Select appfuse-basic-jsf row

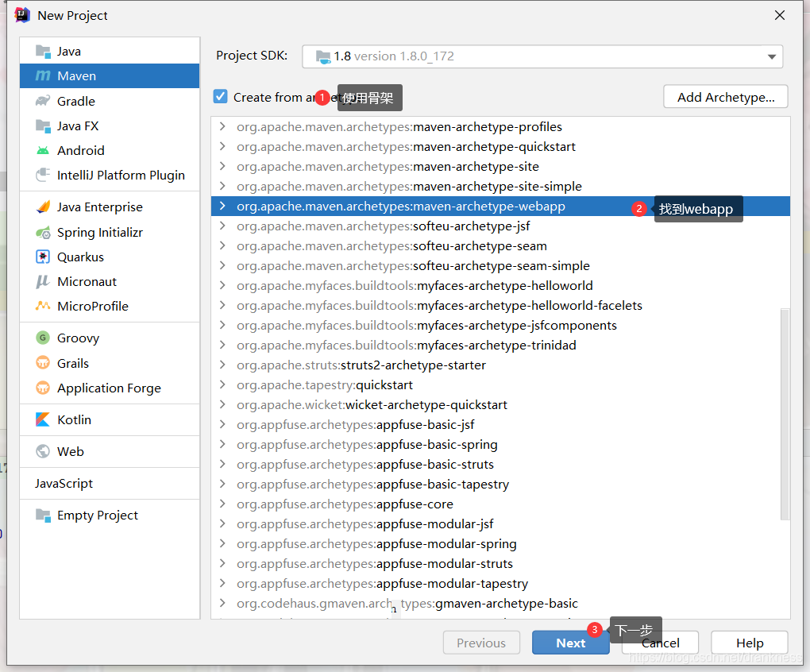[x=500, y=425]
